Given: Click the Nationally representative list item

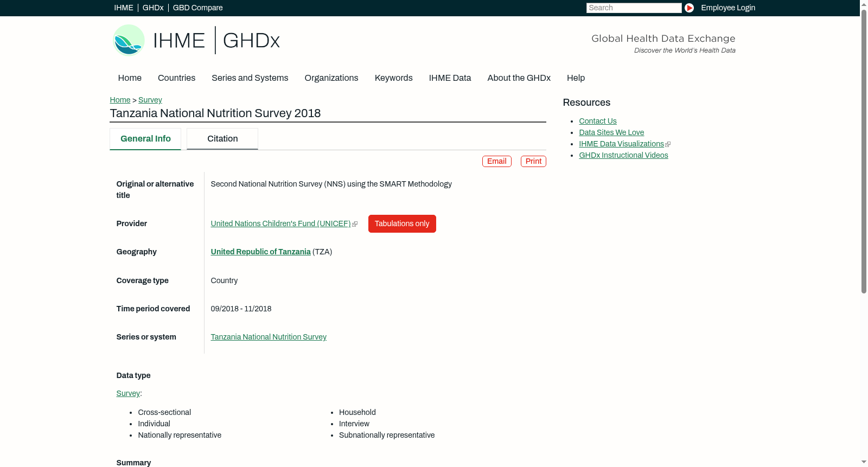Looking at the screenshot, I should (180, 435).
